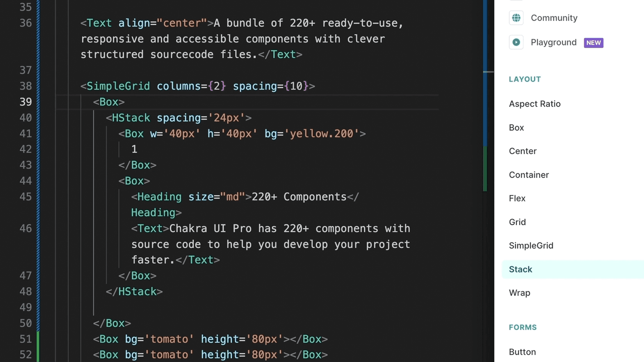The width and height of the screenshot is (644, 362).
Task: Click the Community globe icon
Action: 516,18
